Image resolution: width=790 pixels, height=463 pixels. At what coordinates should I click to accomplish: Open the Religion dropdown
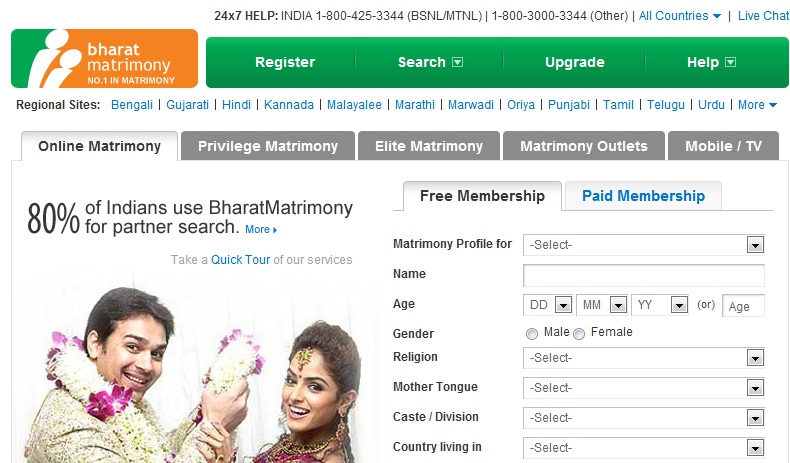pos(643,358)
